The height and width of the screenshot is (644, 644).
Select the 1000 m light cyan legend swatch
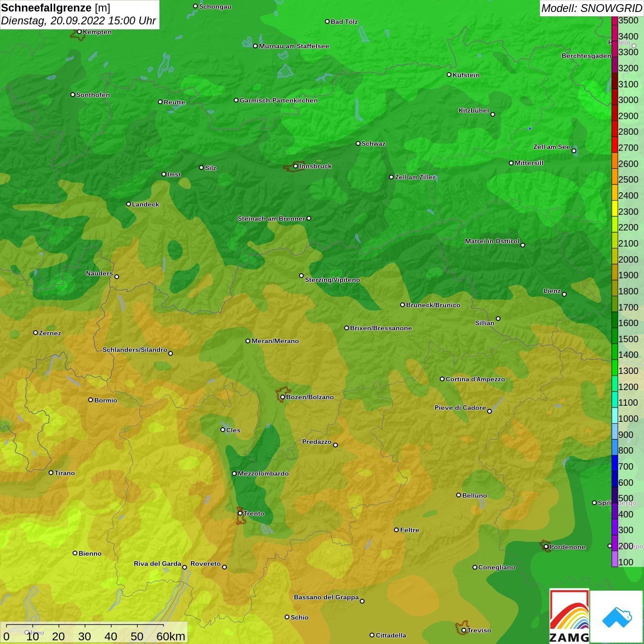615,416
